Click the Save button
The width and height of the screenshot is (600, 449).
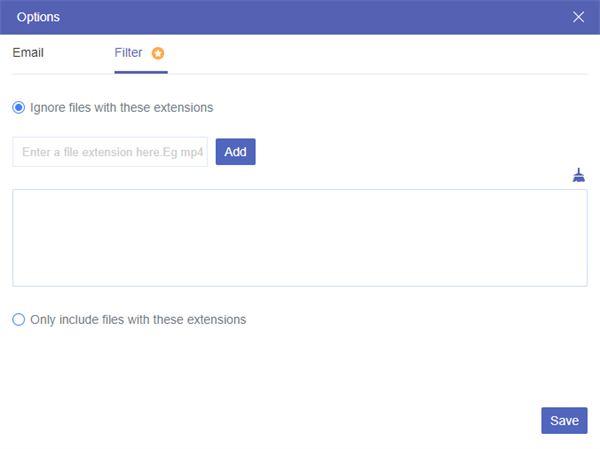(564, 420)
